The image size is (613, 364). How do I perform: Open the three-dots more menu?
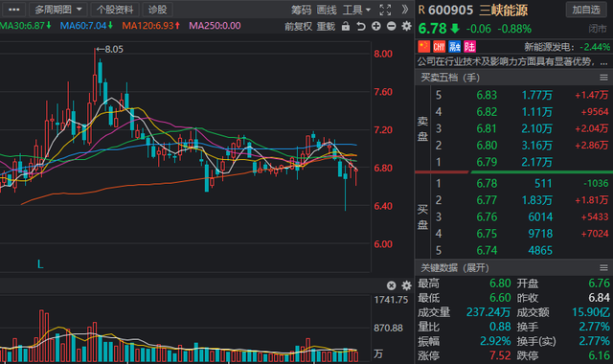[x=13, y=10]
